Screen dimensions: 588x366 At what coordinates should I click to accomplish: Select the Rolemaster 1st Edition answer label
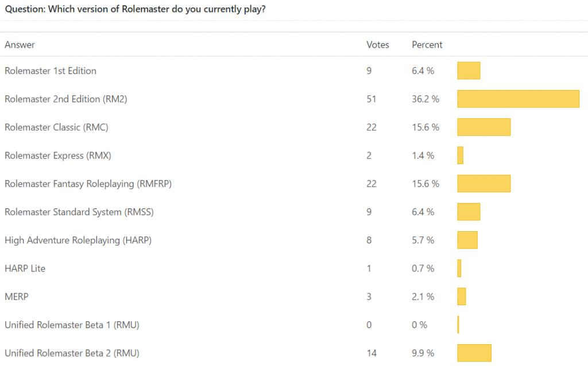pyautogui.click(x=51, y=71)
